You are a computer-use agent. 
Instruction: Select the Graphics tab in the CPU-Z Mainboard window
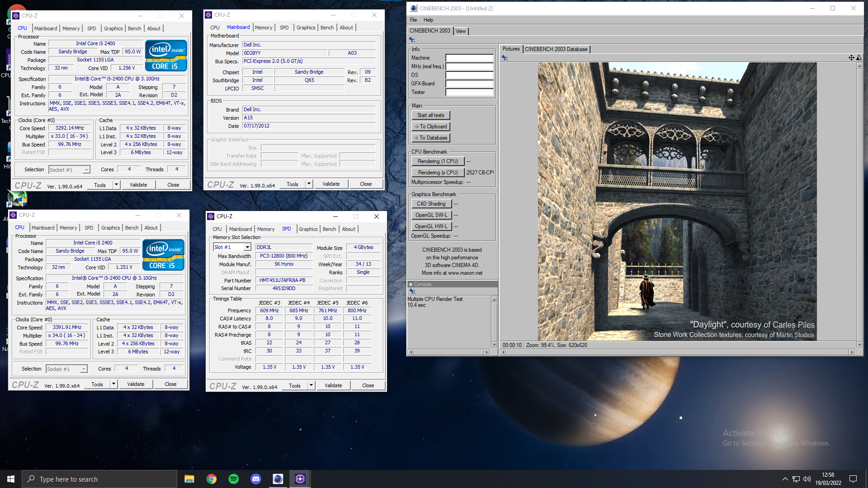click(306, 28)
